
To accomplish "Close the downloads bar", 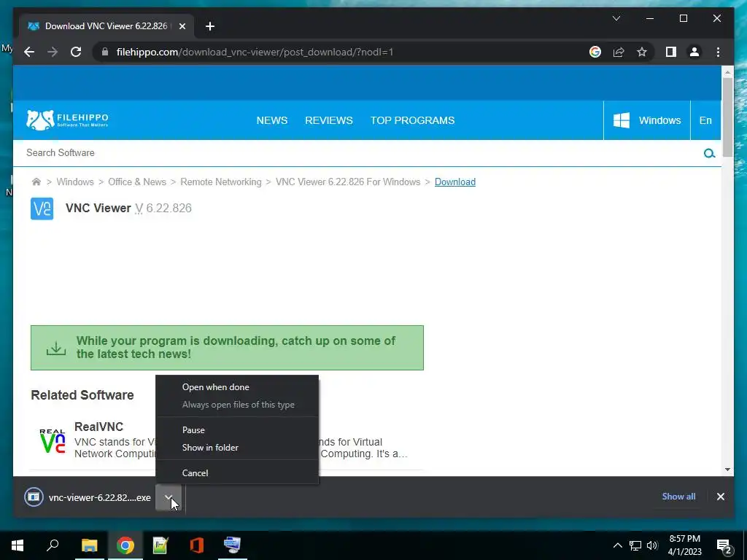I will [x=720, y=497].
